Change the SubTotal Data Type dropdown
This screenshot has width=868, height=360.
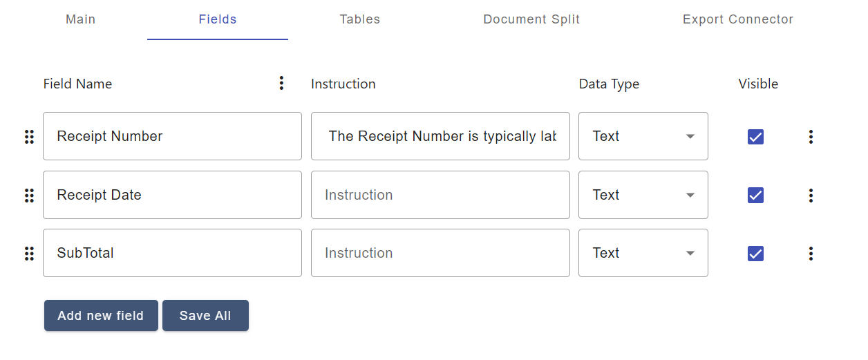643,253
